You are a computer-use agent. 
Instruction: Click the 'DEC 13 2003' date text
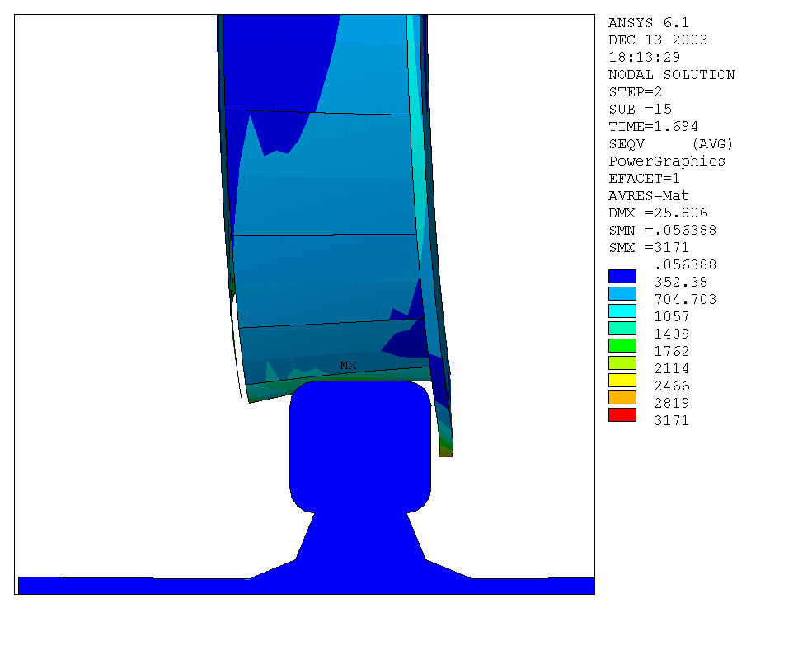point(658,40)
